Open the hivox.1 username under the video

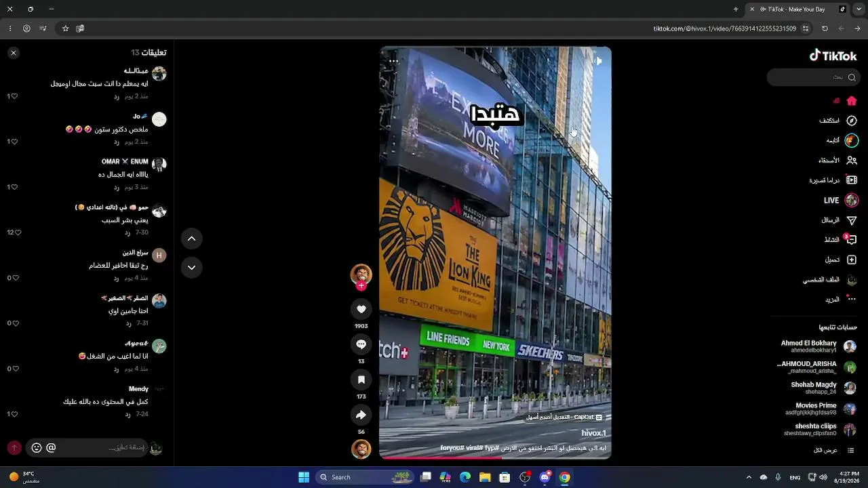click(593, 433)
